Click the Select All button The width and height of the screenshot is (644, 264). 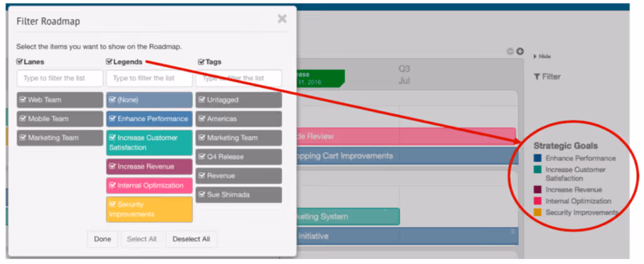142,239
